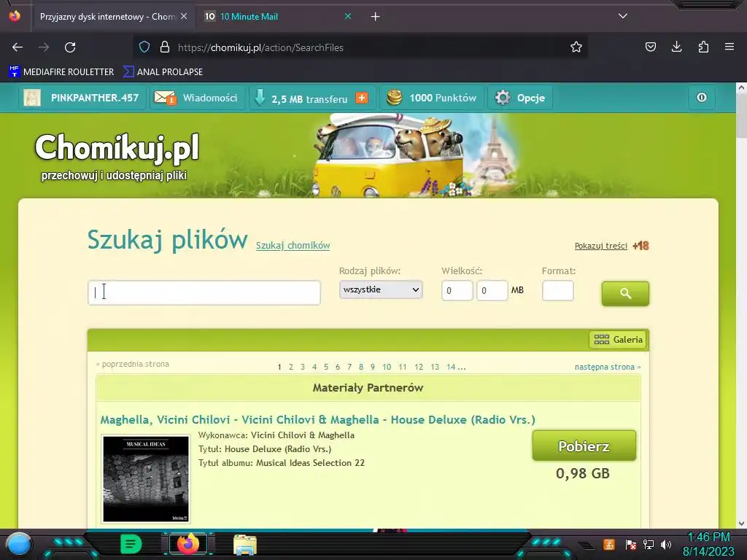
Task: Click the Action Center flag tray icon
Action: [631, 545]
